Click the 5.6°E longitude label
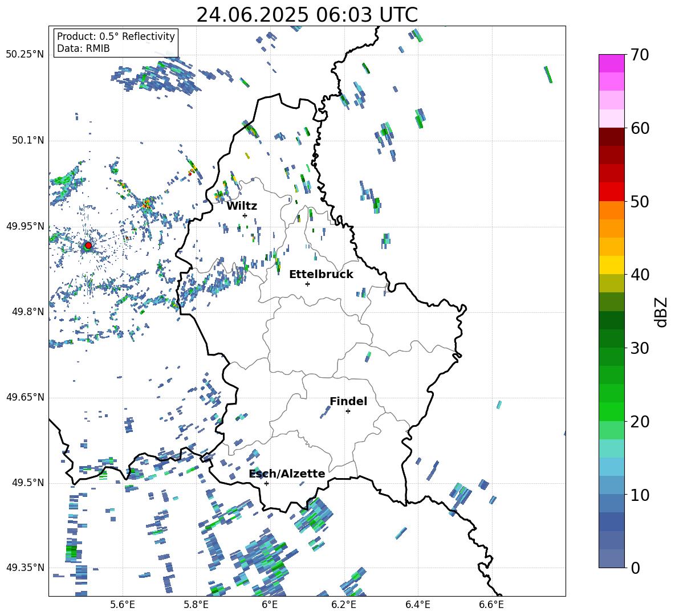The image size is (675, 616). coord(123,605)
